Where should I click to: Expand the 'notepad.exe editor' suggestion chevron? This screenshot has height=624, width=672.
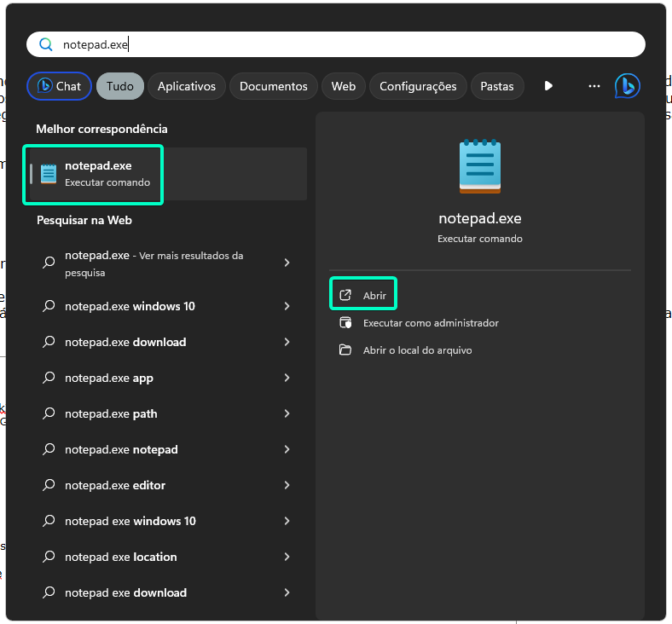(x=287, y=486)
